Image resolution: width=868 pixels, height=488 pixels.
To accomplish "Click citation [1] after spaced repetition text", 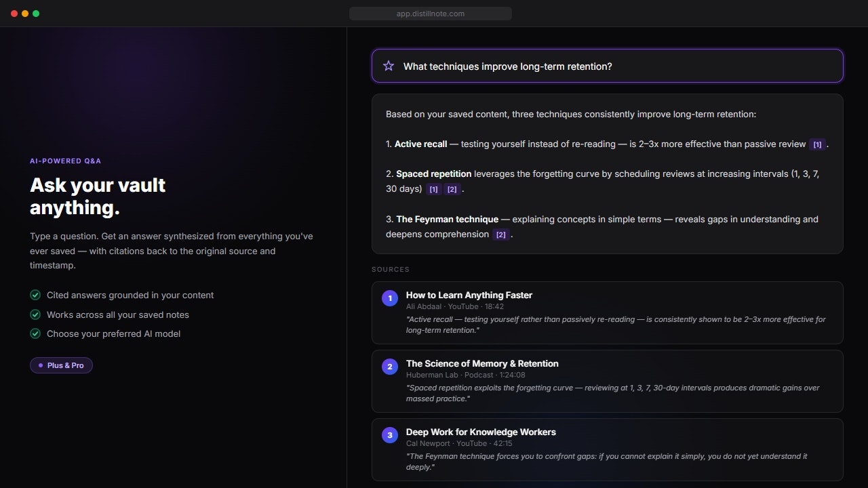I will pyautogui.click(x=433, y=189).
